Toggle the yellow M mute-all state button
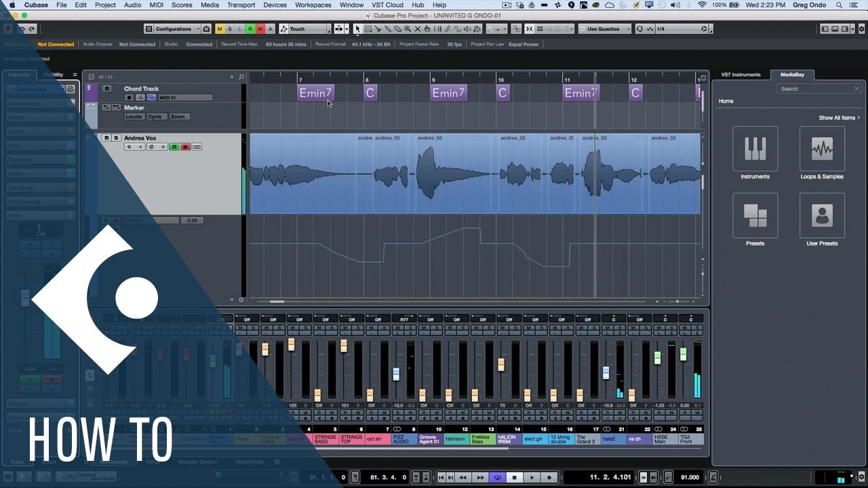868x488 pixels. pos(220,29)
